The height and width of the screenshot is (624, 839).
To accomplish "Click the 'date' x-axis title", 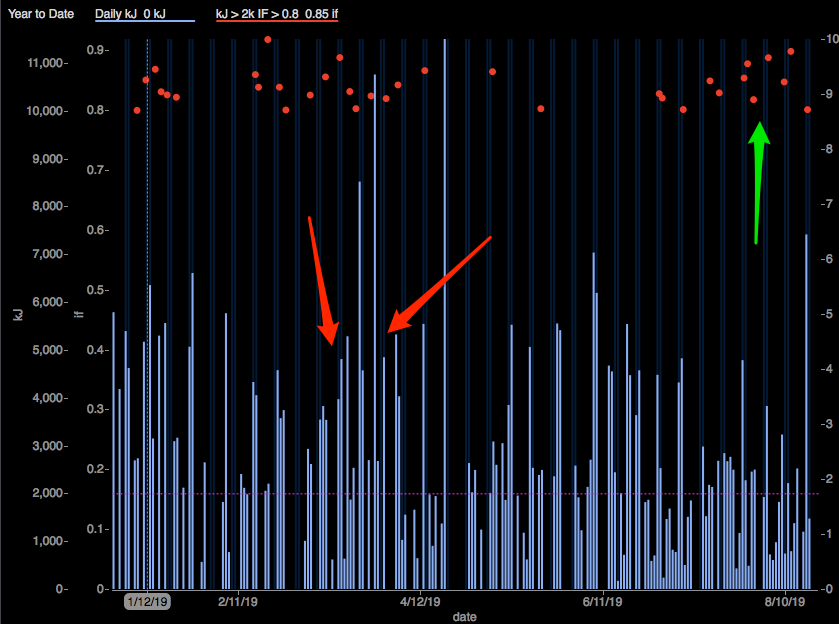I will click(464, 617).
